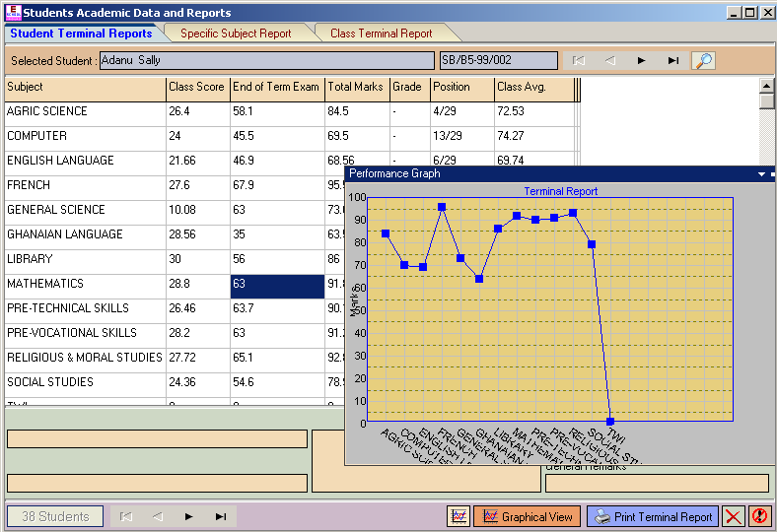Click the Grade column header
777x532 pixels.
point(410,90)
